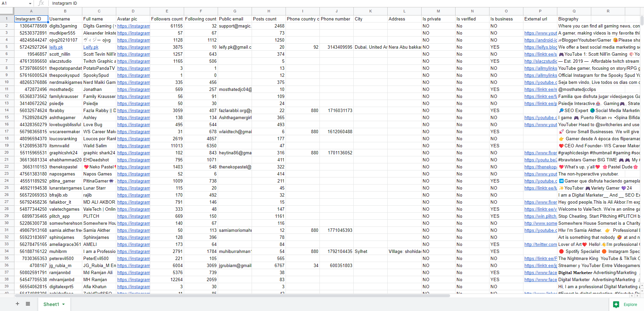
Task: Select the 'Posts count' header cell
Action: (x=269, y=19)
